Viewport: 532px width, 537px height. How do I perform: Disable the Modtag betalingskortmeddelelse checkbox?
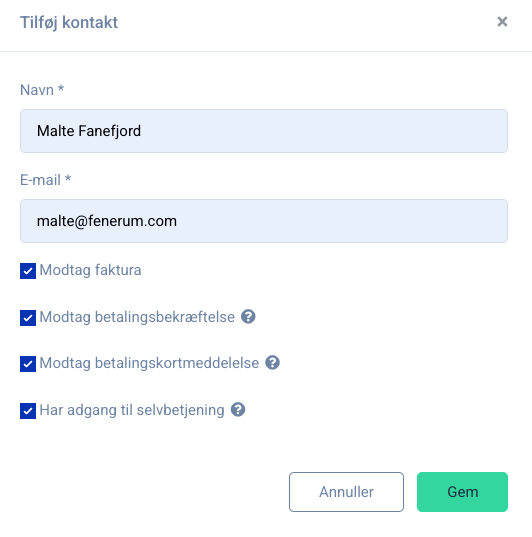(28, 364)
